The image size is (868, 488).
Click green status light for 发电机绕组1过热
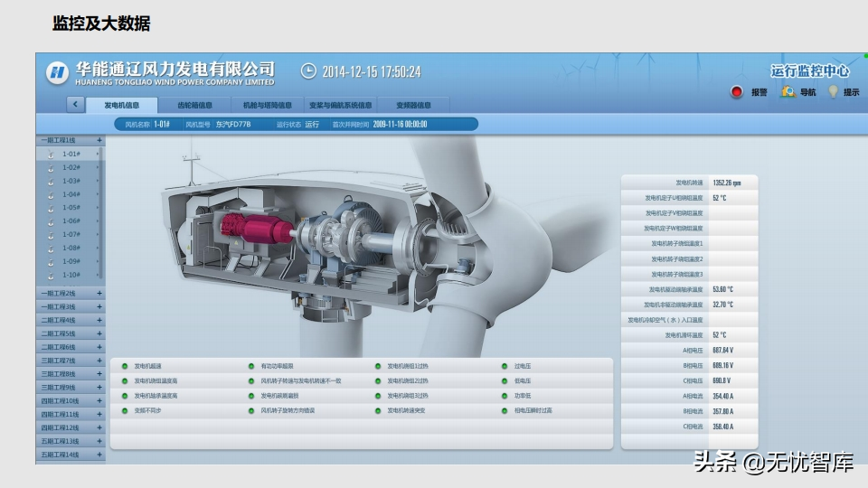[x=378, y=366]
